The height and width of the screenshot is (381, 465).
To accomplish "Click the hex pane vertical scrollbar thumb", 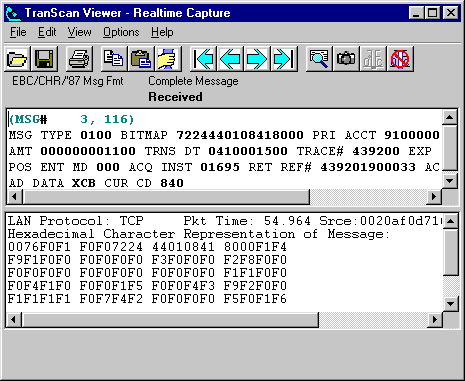I will tap(451, 252).
